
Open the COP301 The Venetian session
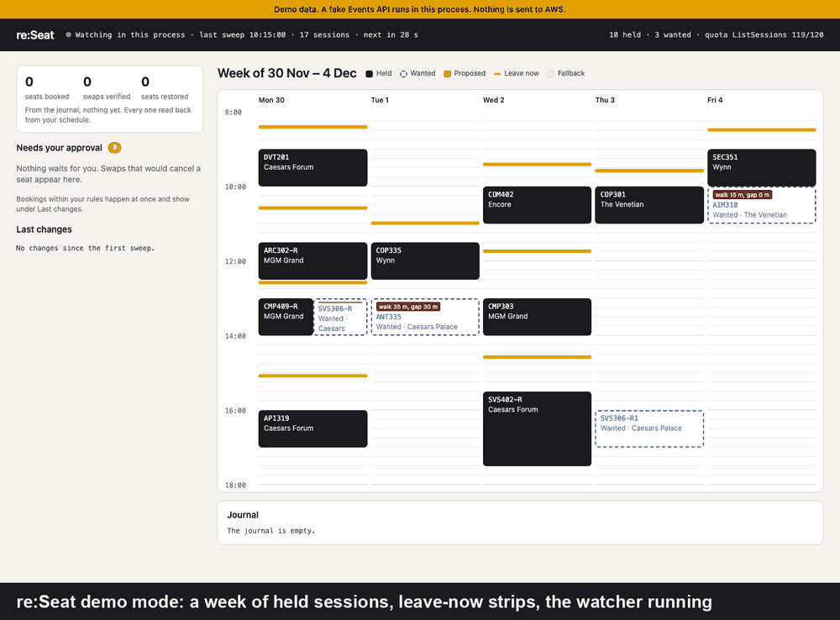coord(649,205)
